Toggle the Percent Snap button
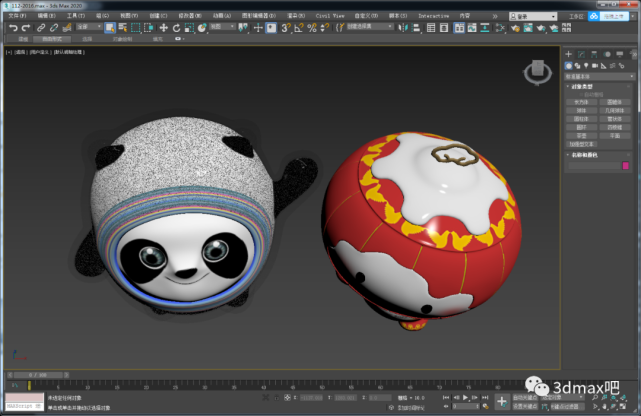This screenshot has height=416, width=641. (x=312, y=28)
